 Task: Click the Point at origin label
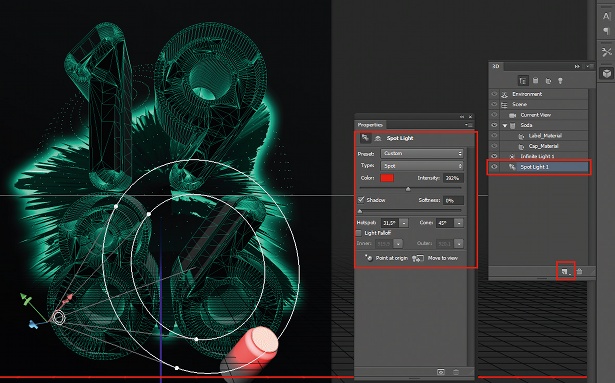tap(391, 258)
